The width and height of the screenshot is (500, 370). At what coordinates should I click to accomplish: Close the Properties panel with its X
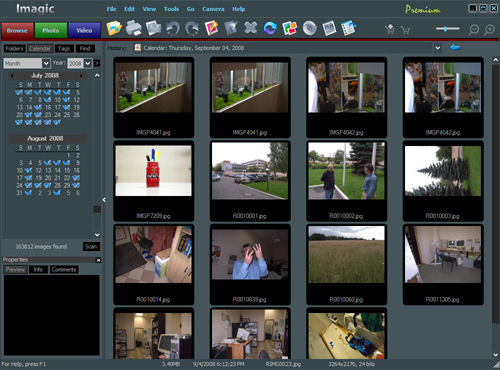pyautogui.click(x=98, y=260)
